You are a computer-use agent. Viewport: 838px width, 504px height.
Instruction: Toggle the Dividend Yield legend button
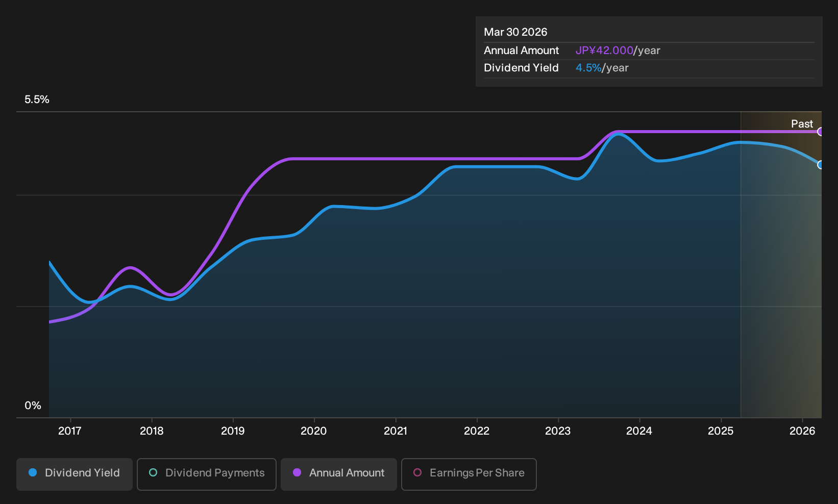(x=75, y=474)
